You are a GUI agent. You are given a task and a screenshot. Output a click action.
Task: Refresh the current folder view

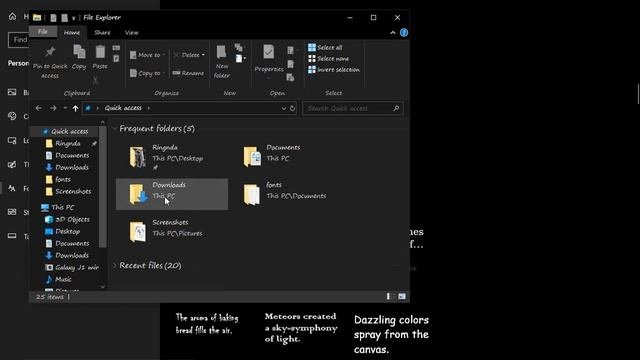click(293, 108)
